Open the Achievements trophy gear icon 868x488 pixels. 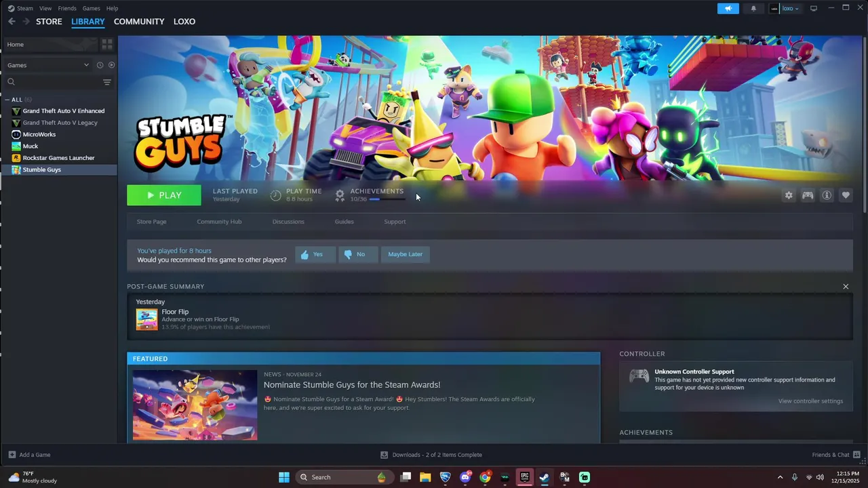click(x=340, y=195)
